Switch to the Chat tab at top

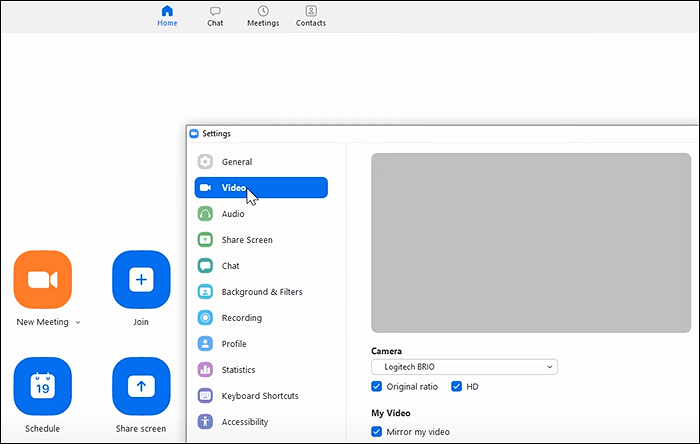pyautogui.click(x=215, y=16)
